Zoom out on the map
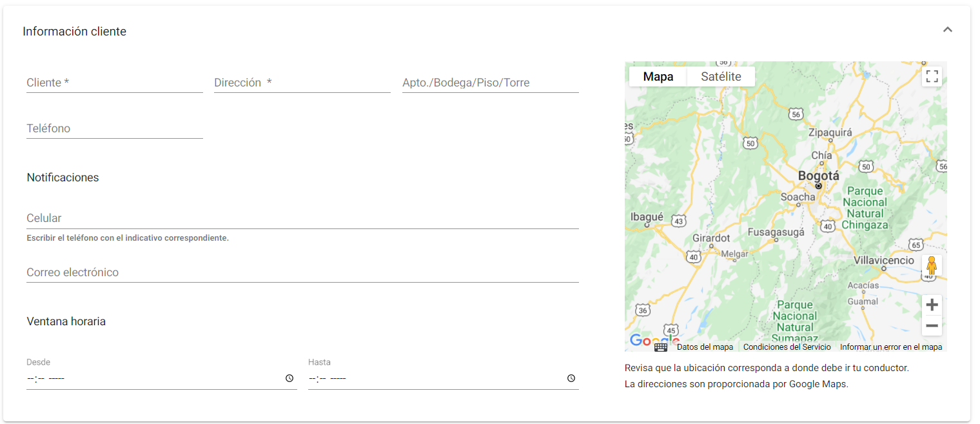This screenshot has width=980, height=424. pos(932,326)
